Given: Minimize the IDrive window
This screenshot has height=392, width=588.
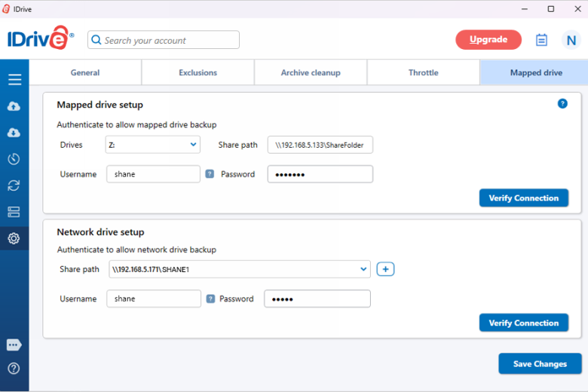Looking at the screenshot, I should coord(525,9).
